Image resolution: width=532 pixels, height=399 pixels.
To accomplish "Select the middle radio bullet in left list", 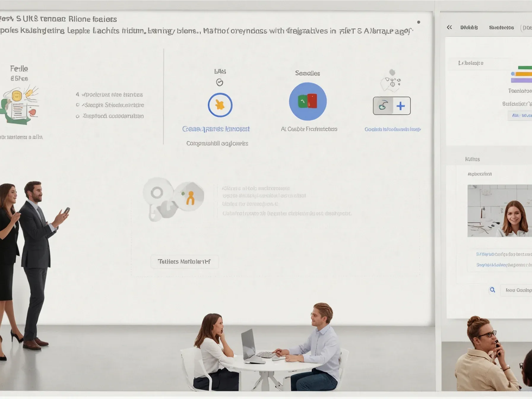I will (x=78, y=105).
